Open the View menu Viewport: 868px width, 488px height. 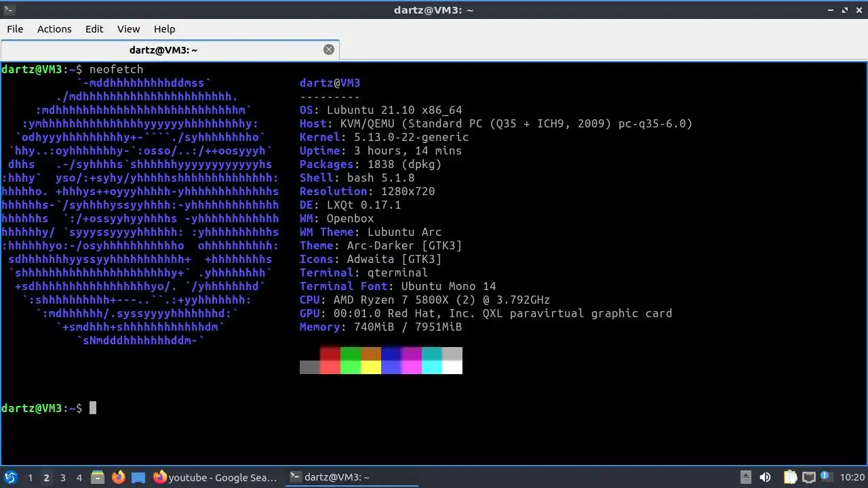click(128, 29)
